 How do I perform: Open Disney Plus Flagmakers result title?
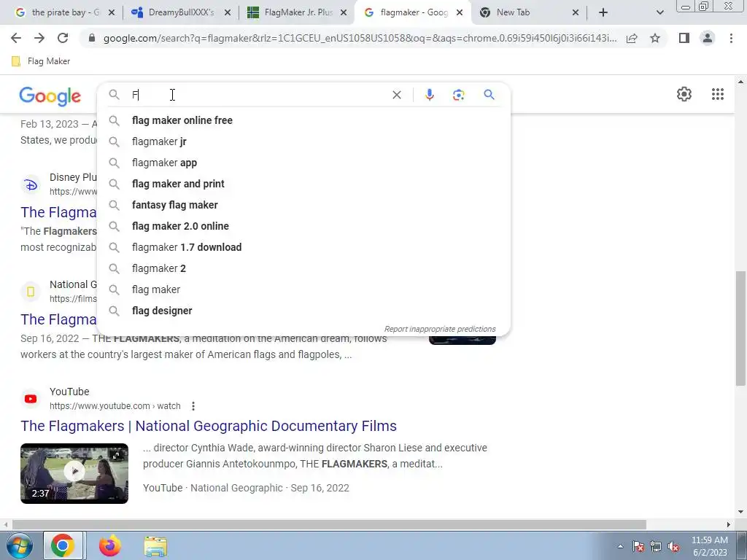point(58,212)
